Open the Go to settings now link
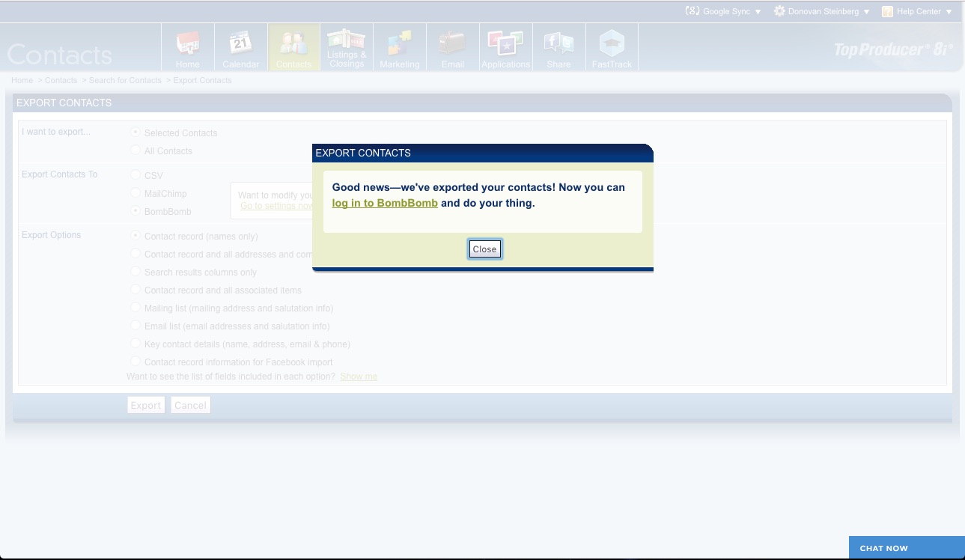Screen dimensions: 965x560 coord(277,206)
